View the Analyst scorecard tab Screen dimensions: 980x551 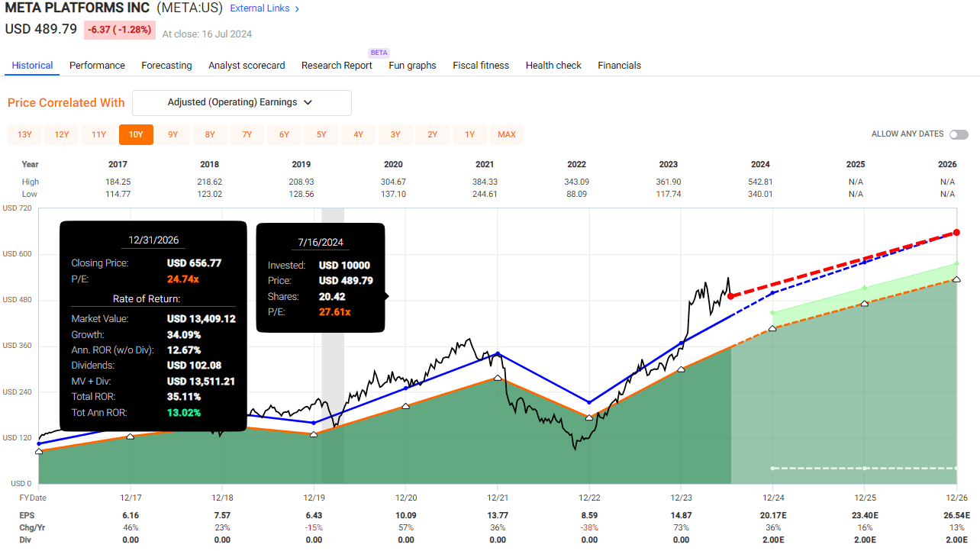[x=247, y=66]
